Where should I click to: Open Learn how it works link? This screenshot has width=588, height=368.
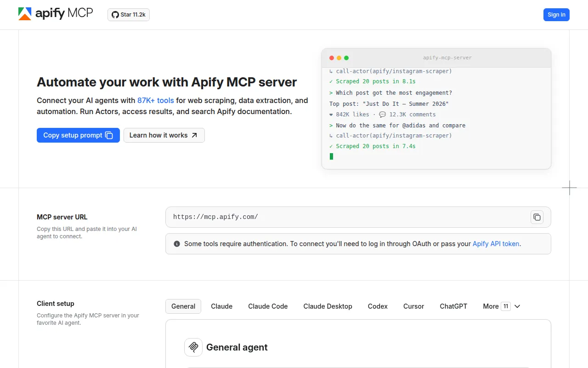[x=164, y=135]
